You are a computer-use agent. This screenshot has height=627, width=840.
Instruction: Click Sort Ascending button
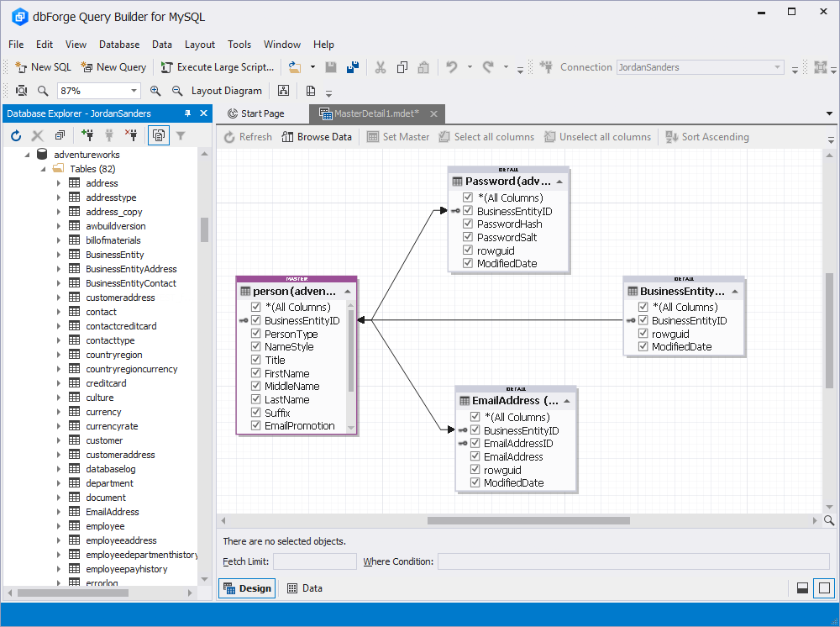click(x=707, y=137)
